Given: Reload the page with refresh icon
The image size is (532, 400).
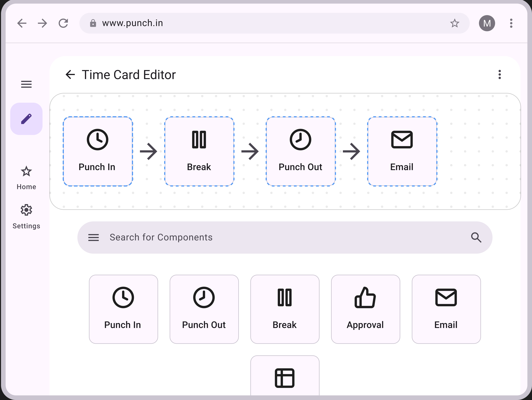Looking at the screenshot, I should 64,23.
